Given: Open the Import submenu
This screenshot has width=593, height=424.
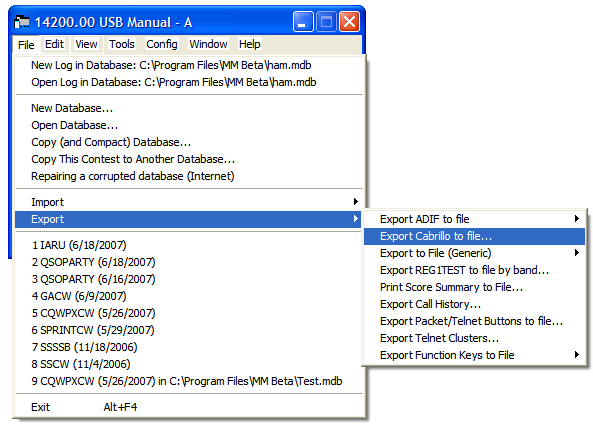Looking at the screenshot, I should pyautogui.click(x=189, y=202).
